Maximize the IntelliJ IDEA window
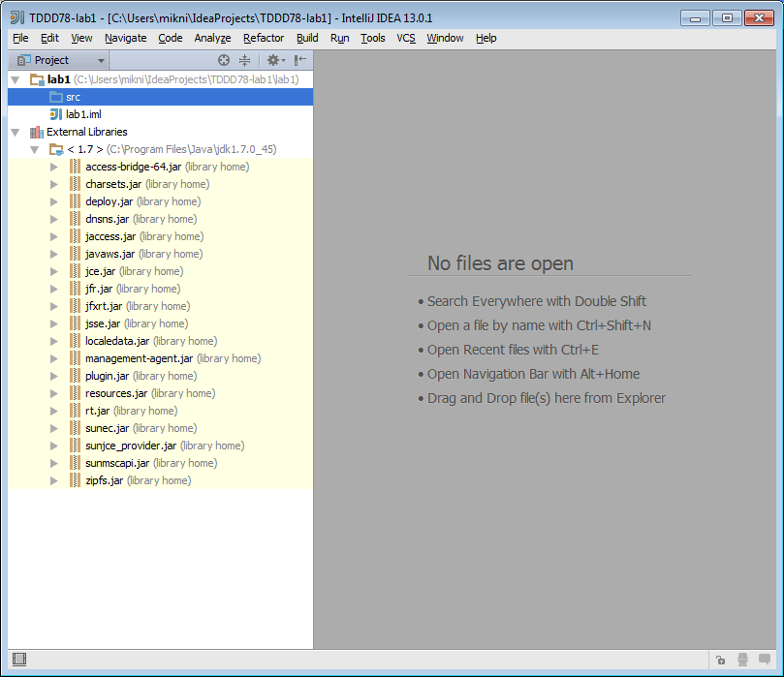Image resolution: width=784 pixels, height=677 pixels. click(x=727, y=18)
